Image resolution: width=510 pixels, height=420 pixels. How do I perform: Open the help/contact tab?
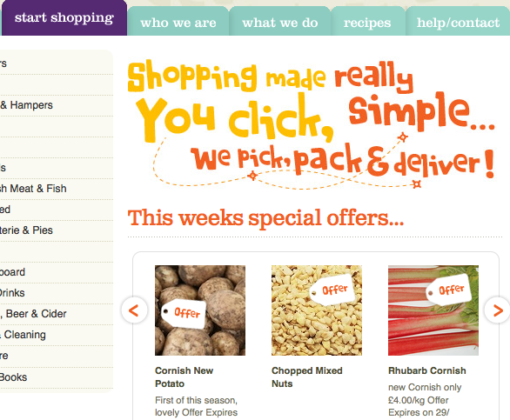[458, 23]
